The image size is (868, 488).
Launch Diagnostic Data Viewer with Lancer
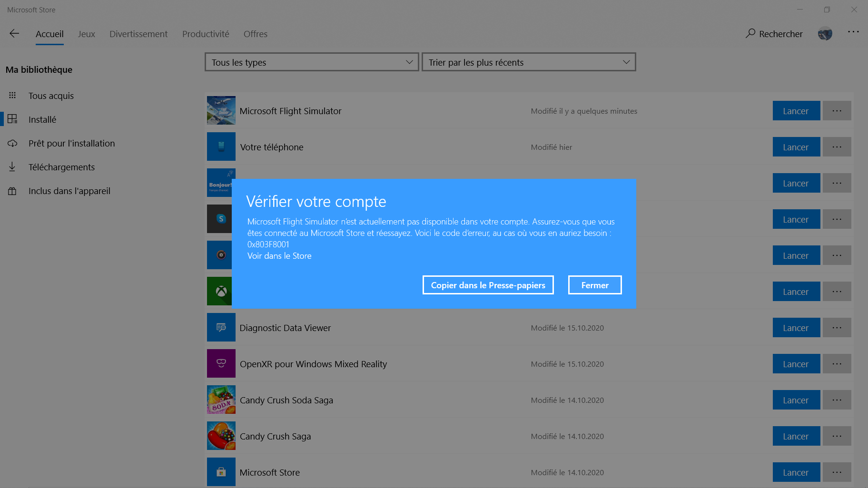pos(796,328)
